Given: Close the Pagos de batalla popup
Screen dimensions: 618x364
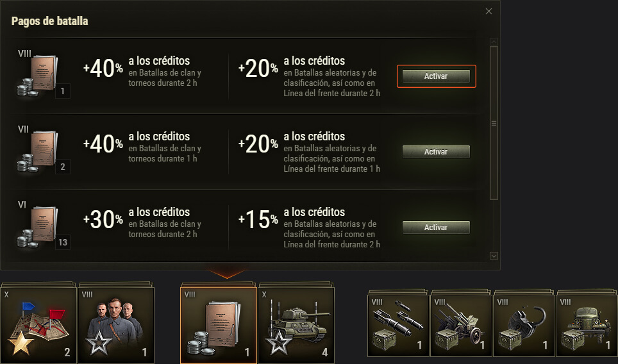Looking at the screenshot, I should point(489,12).
